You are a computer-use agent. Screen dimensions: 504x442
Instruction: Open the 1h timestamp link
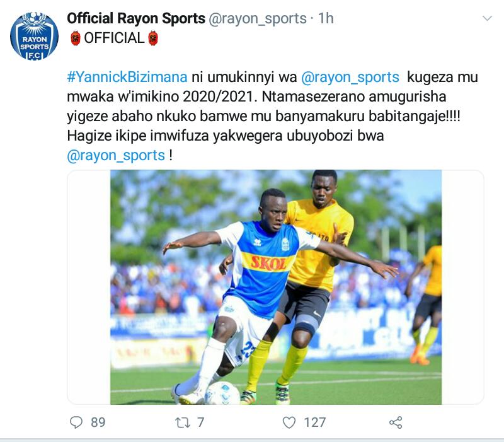(326, 18)
